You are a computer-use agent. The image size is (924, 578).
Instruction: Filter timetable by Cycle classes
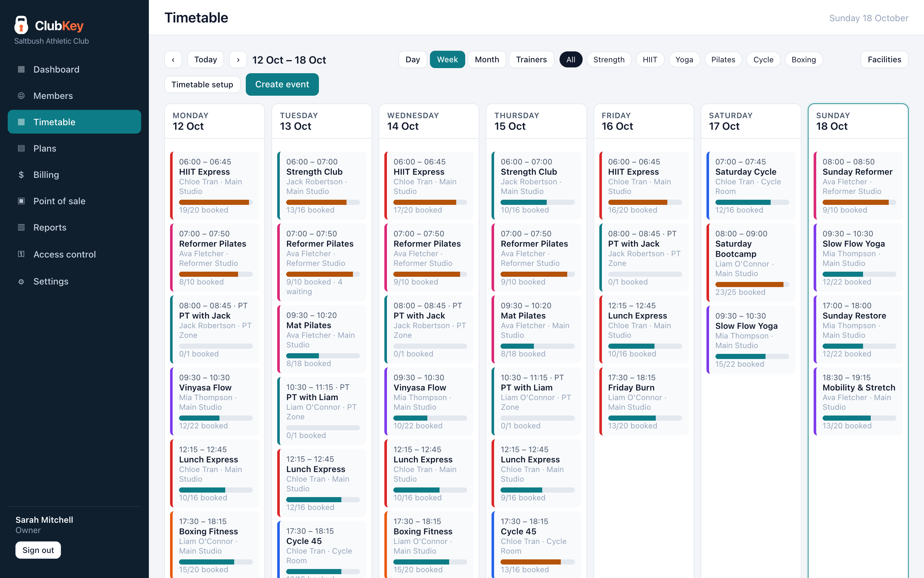coord(763,60)
